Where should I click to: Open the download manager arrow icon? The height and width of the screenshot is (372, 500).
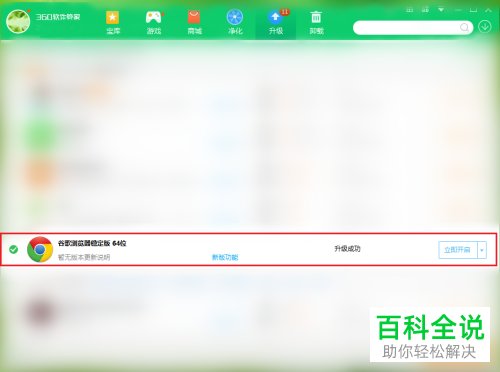485,27
